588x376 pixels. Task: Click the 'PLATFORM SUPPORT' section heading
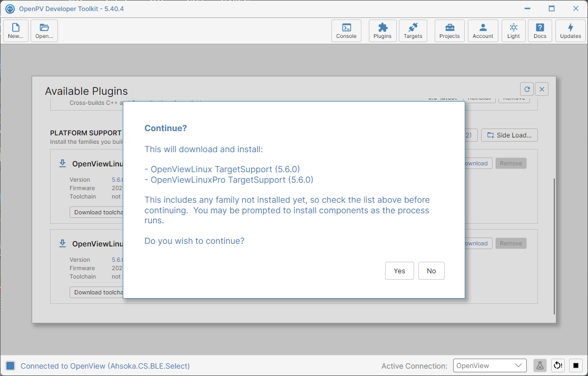click(86, 133)
